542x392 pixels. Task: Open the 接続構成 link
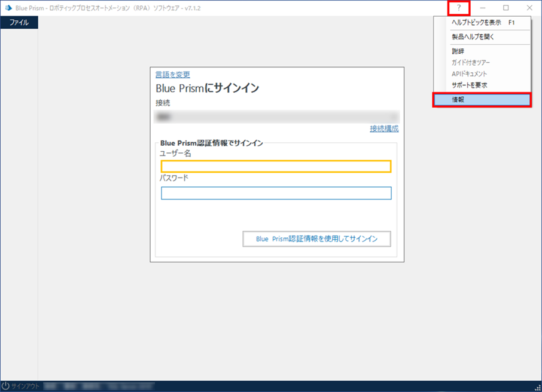(384, 129)
